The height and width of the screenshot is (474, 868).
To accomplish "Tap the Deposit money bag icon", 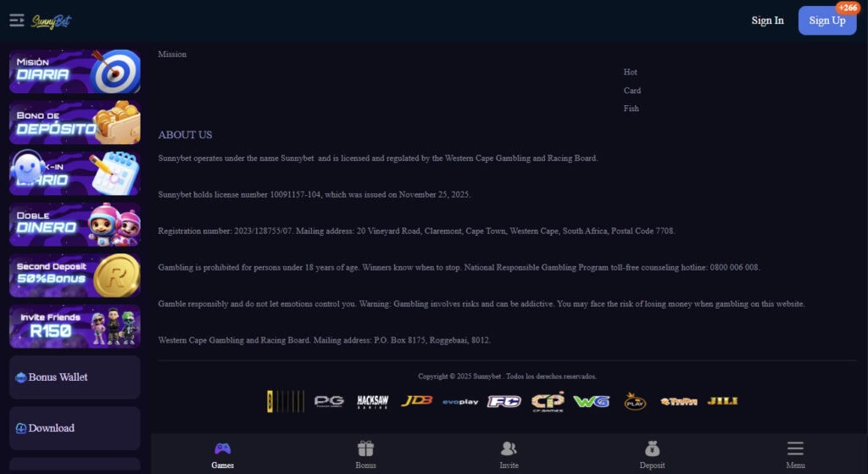I will [652, 448].
